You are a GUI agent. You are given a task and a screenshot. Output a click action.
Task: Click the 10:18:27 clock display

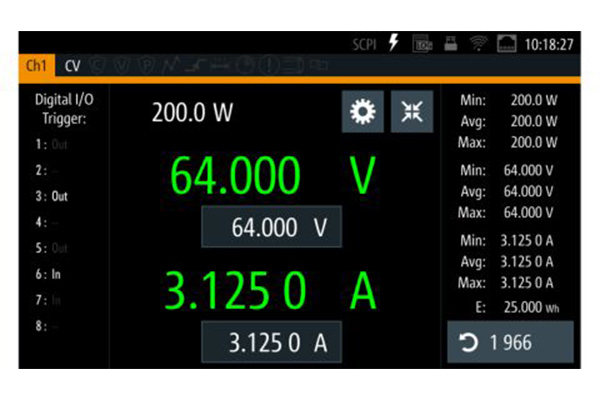(x=549, y=45)
